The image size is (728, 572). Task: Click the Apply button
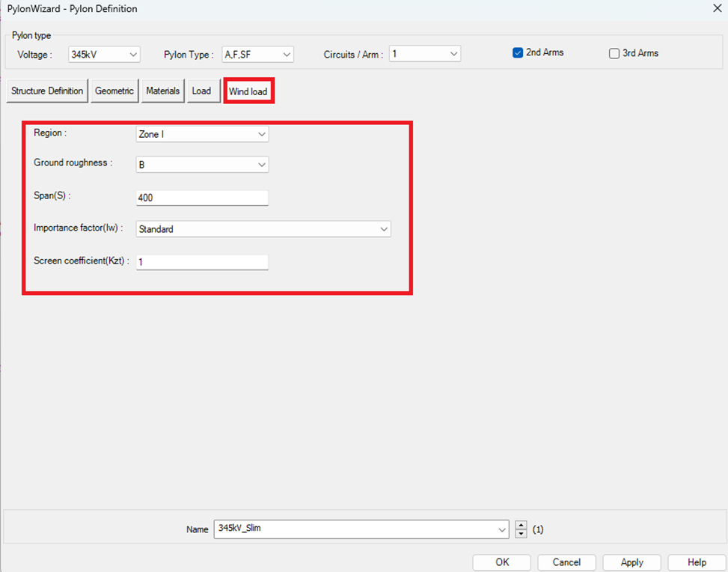click(632, 562)
